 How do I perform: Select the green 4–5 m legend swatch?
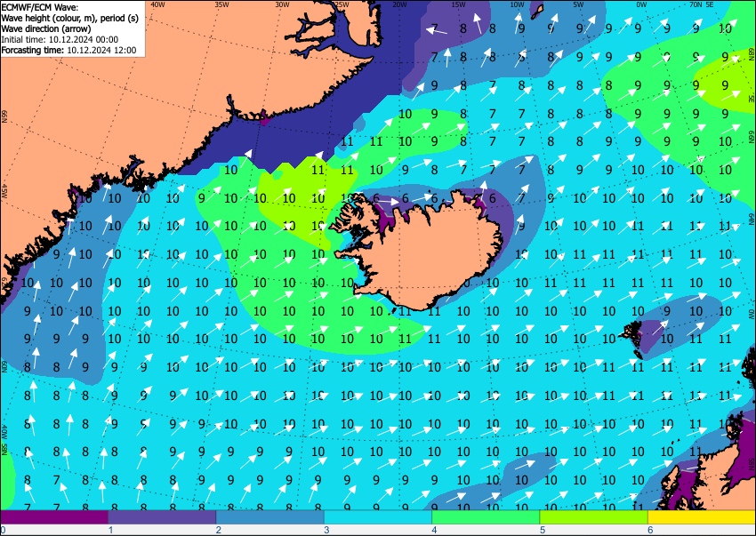(x=486, y=516)
